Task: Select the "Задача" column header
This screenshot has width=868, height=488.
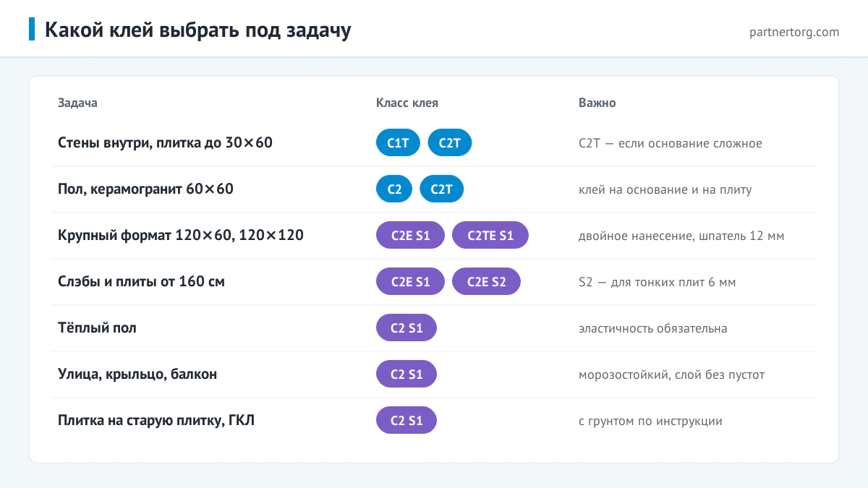Action: click(77, 103)
